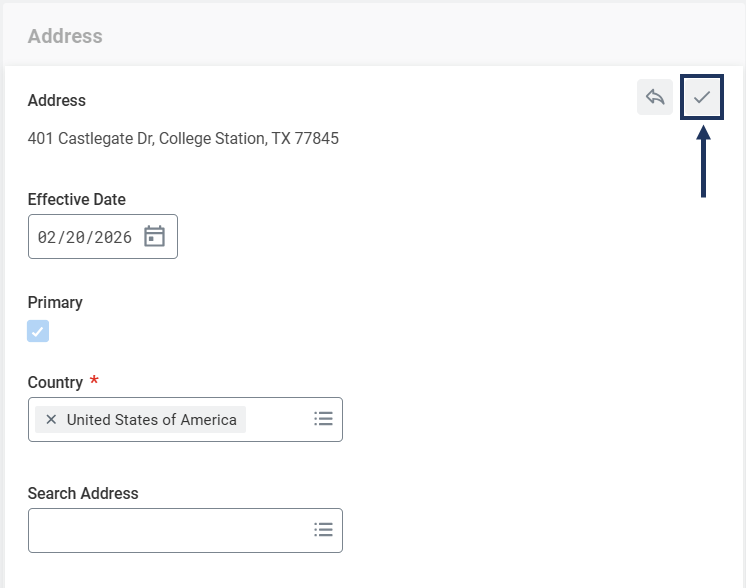Click the undo arrow icon beside Address
This screenshot has width=746, height=588.
point(655,97)
